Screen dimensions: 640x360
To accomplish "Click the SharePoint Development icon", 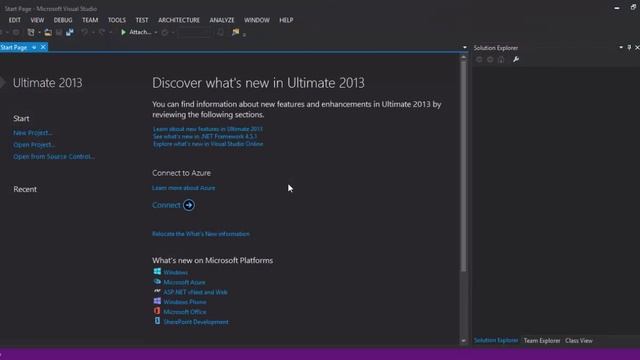I will (x=157, y=321).
